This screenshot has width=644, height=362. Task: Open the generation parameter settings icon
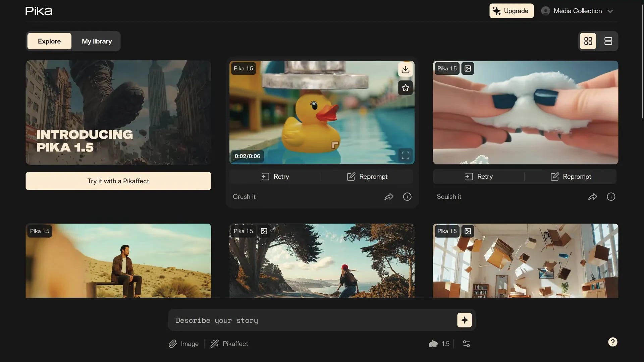[x=466, y=344]
